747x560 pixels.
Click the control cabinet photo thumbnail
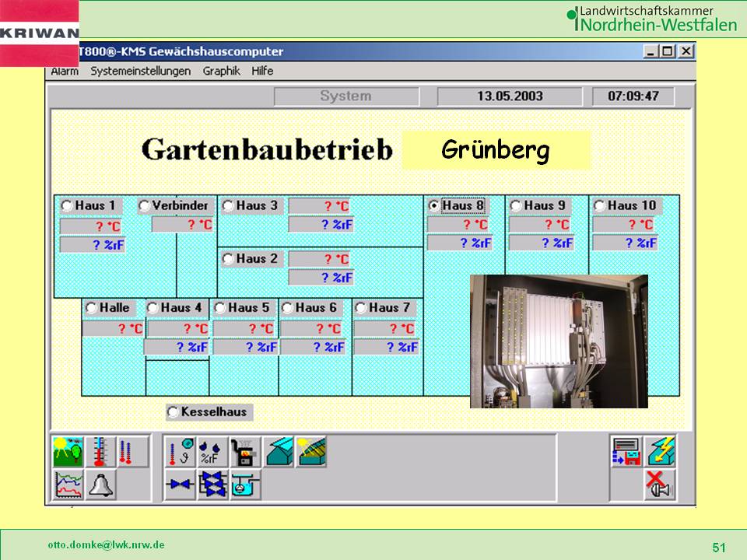click(x=559, y=341)
